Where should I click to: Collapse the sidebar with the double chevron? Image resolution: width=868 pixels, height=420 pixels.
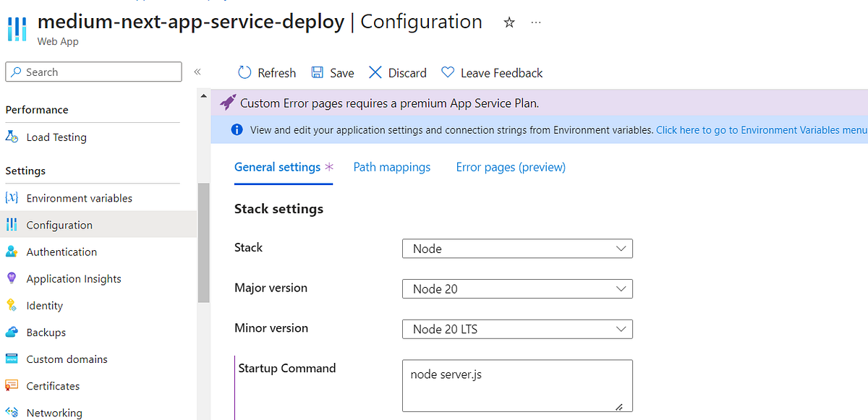(197, 72)
